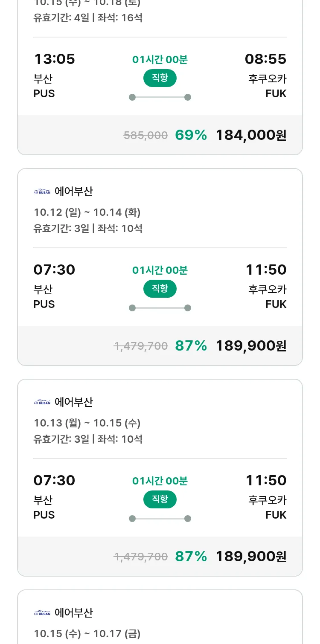320x644 pixels.
Task: Tap the 에어부산 name on the 10.13–10.15 flight
Action: tap(73, 403)
